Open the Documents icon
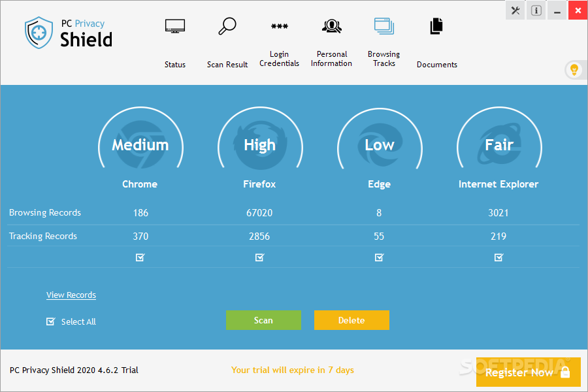 (x=436, y=27)
